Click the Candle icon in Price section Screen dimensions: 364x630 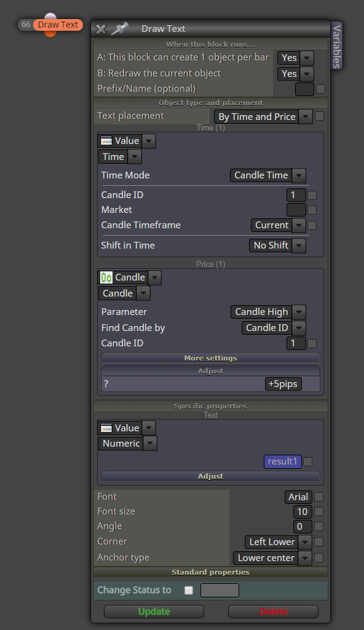106,277
